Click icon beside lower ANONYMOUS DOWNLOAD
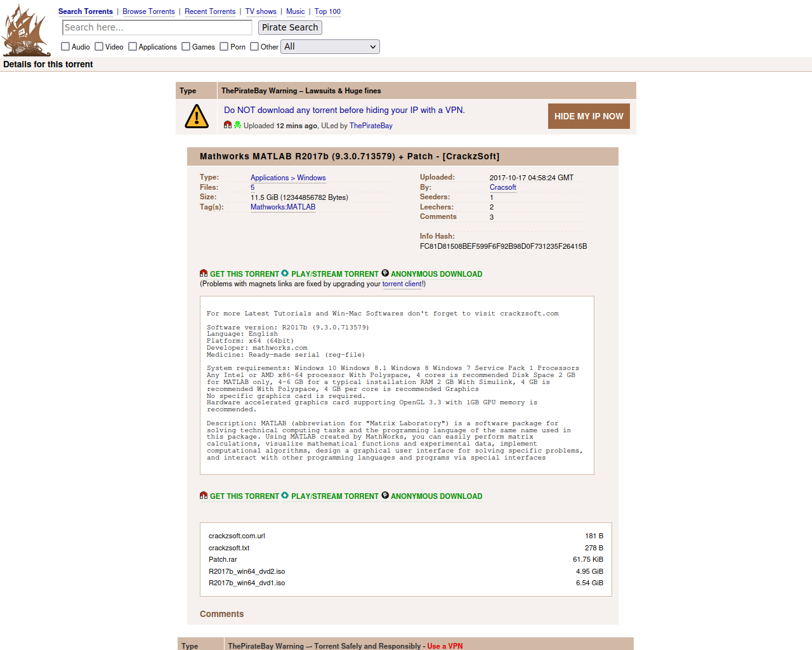Viewport: 812px width, 650px height. point(385,496)
